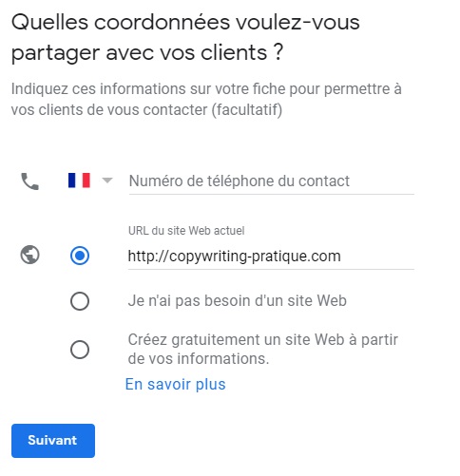
Task: Click the second line of the heading "partager avec vos clients ?"
Action: (x=147, y=53)
